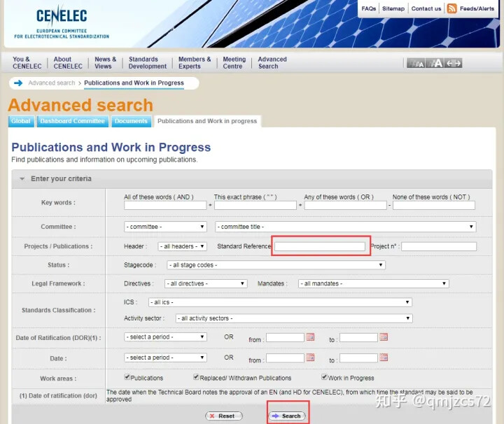Open calendar for DOR from date
The height and width of the screenshot is (424, 504).
[310, 337]
